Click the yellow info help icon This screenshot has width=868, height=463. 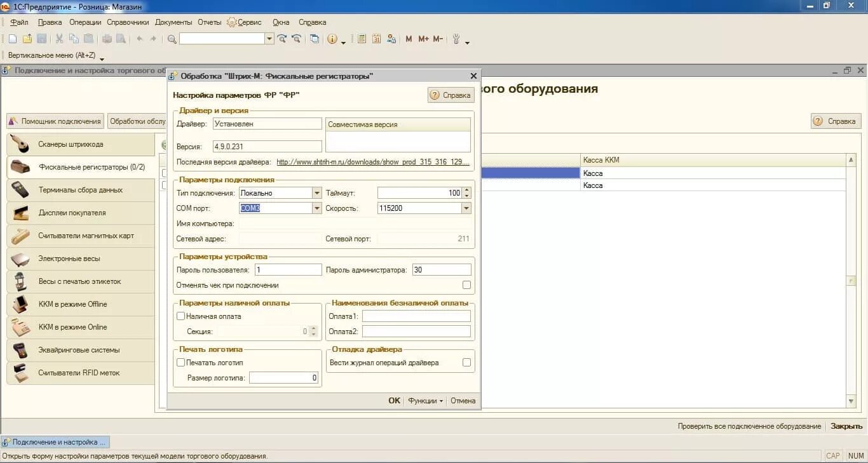click(332, 39)
